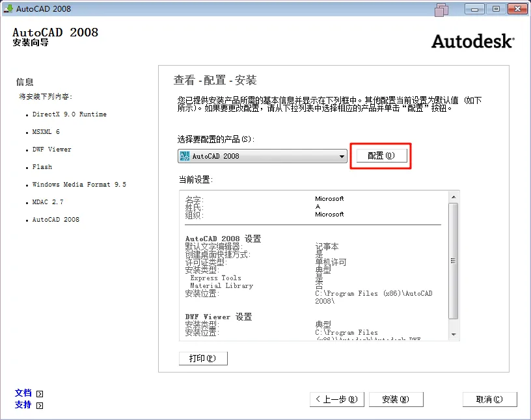Screen dimensions: 531x420
Task: Click the settings list scrollbar thumb
Action: [454, 261]
